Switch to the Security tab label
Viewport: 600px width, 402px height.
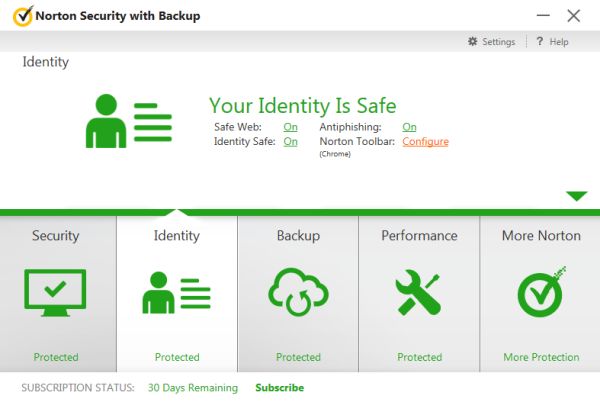pos(55,236)
